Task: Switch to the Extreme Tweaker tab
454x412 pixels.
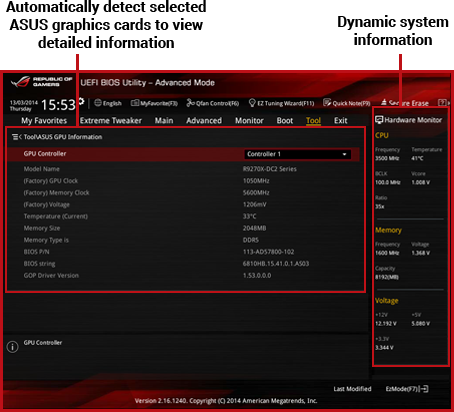Action: (x=111, y=120)
